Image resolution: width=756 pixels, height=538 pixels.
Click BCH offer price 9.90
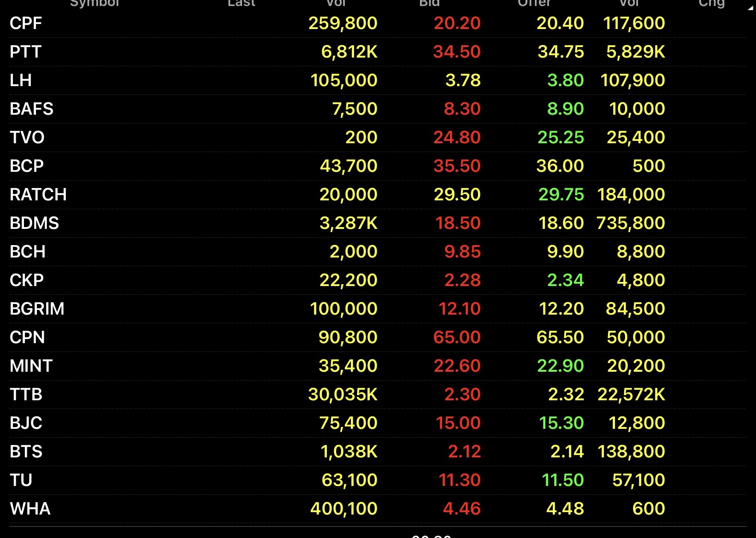point(566,251)
